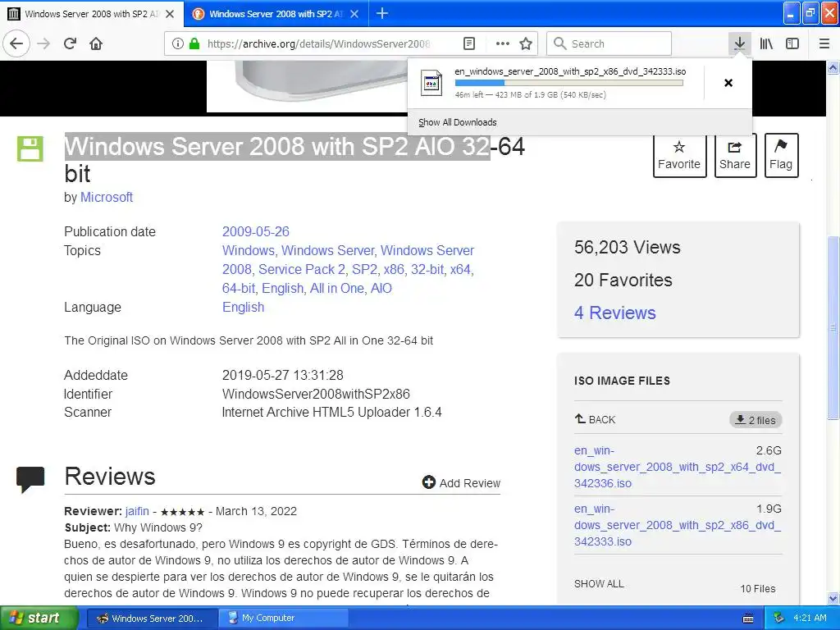Open the 4 Reviews link
This screenshot has height=630, width=840.
tap(615, 313)
